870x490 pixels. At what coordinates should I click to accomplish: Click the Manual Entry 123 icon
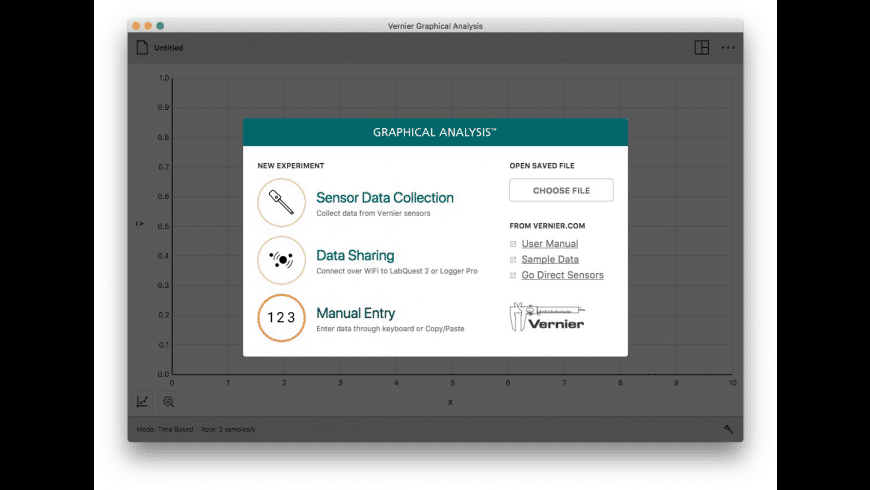pyautogui.click(x=281, y=318)
